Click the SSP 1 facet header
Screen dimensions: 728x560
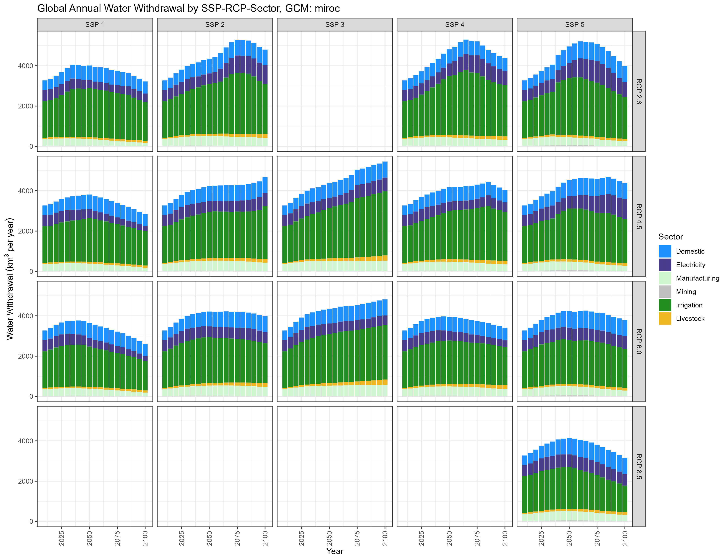pyautogui.click(x=95, y=25)
